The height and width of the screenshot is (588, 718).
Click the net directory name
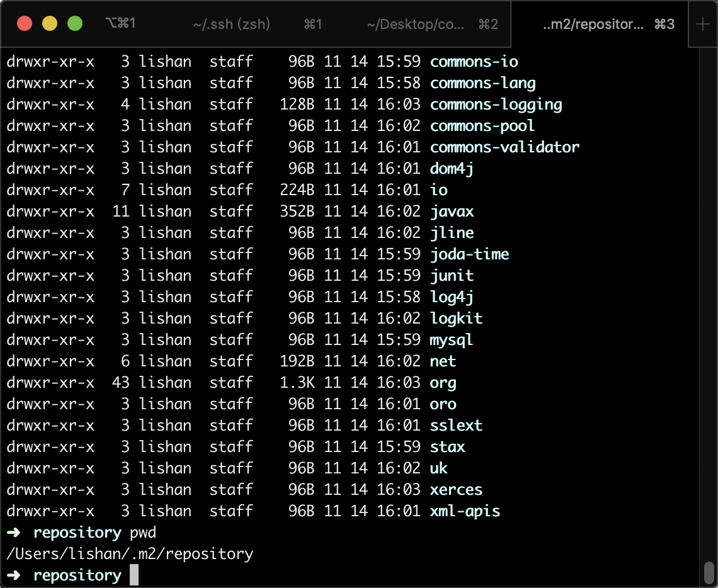pyautogui.click(x=443, y=361)
